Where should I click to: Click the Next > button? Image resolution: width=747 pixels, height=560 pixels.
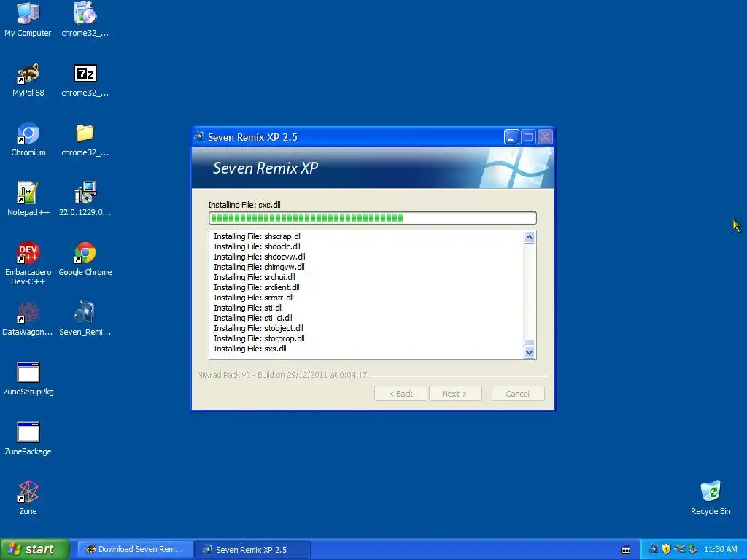click(x=455, y=394)
